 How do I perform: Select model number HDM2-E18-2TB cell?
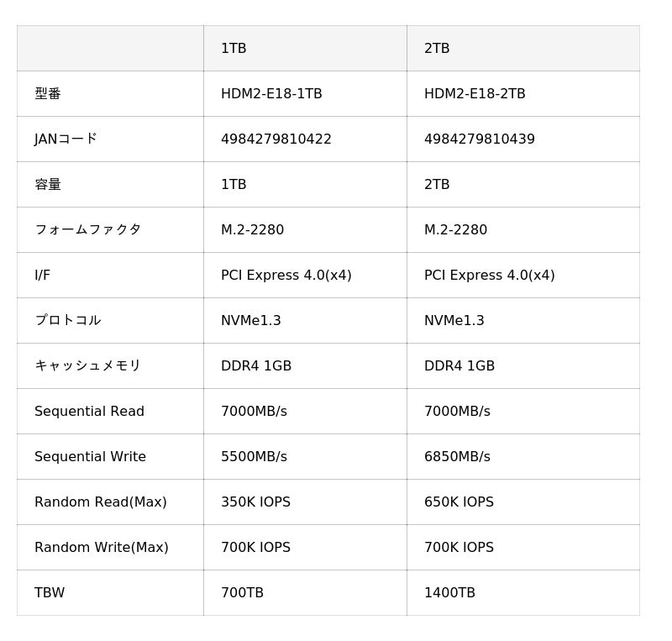[475, 94]
